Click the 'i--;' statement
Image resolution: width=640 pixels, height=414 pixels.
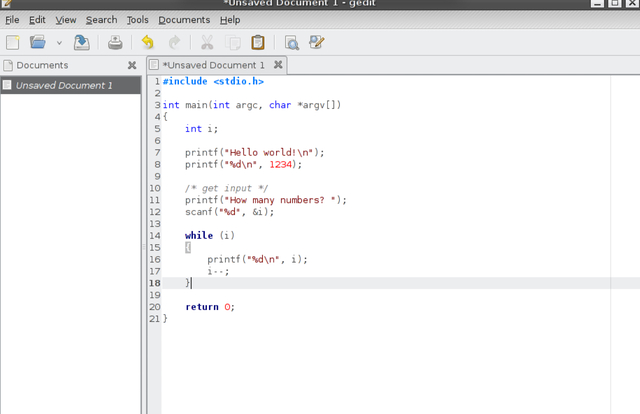coord(218,271)
